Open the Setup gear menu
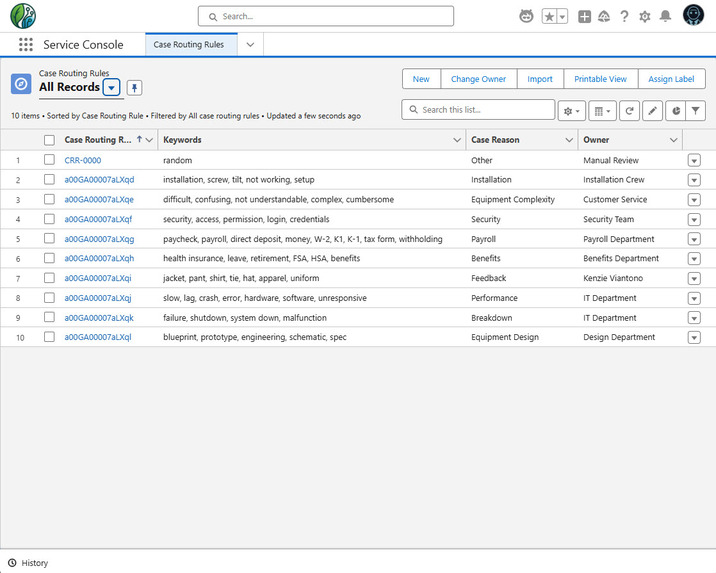This screenshot has height=573, width=716. 644,17
